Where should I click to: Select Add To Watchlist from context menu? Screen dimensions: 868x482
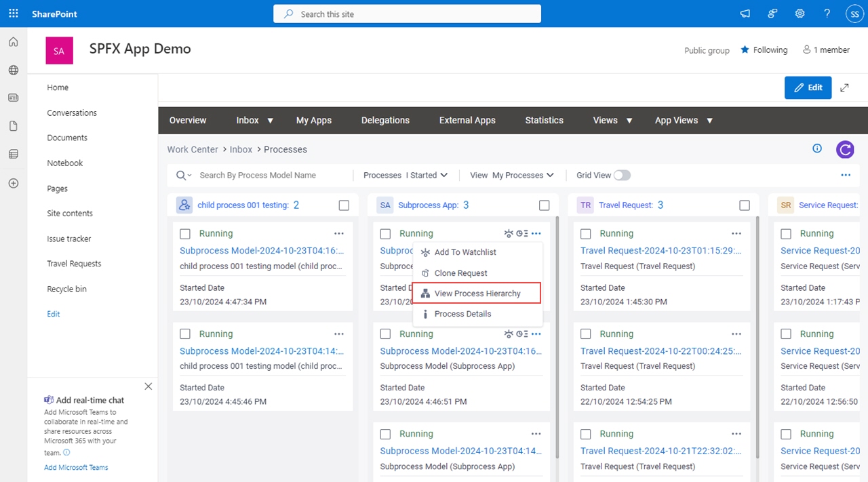477,252
